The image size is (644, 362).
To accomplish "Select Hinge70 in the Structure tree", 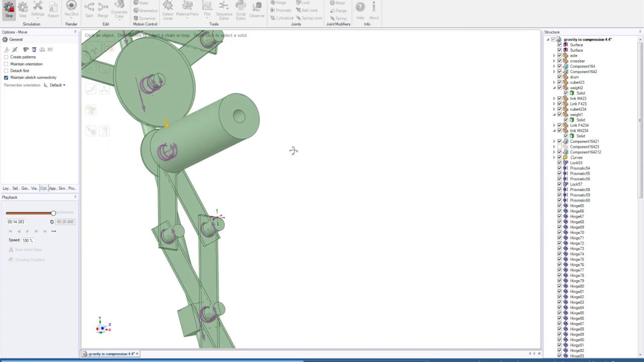I will 577,233.
